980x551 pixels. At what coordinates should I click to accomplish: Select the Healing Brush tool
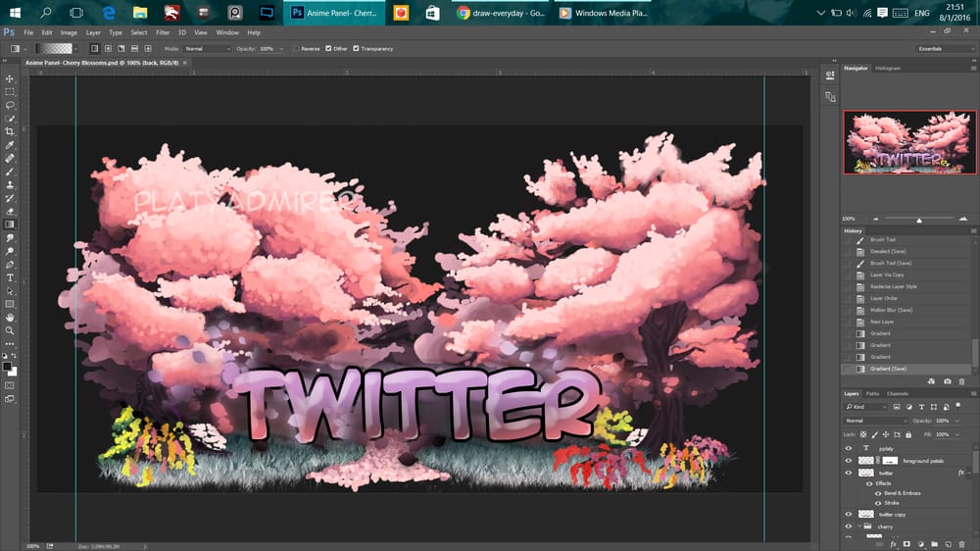10,158
